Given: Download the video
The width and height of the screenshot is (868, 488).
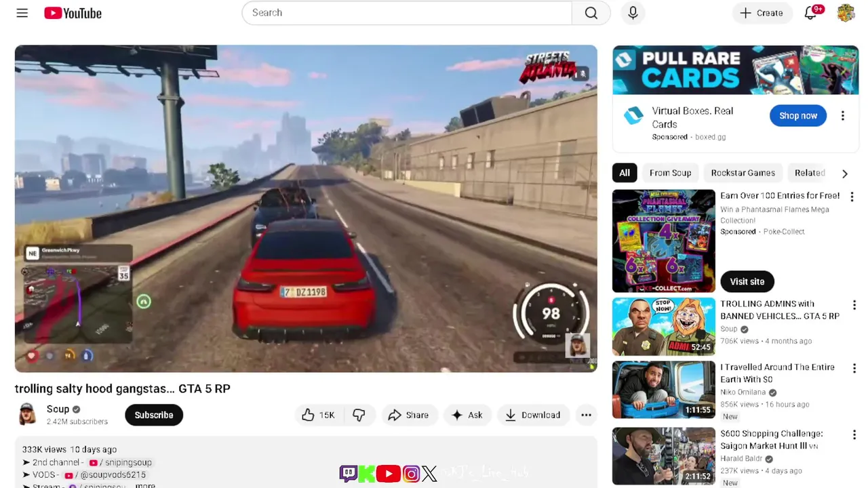Looking at the screenshot, I should (533, 415).
